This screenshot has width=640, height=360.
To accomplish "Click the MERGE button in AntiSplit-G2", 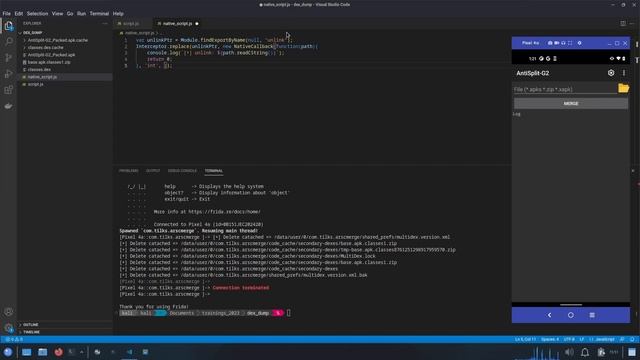I will 571,104.
